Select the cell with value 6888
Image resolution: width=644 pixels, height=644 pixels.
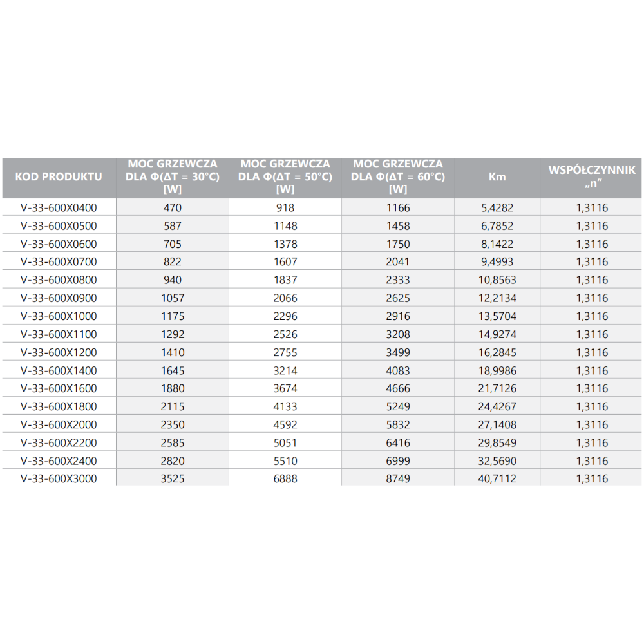click(x=285, y=478)
